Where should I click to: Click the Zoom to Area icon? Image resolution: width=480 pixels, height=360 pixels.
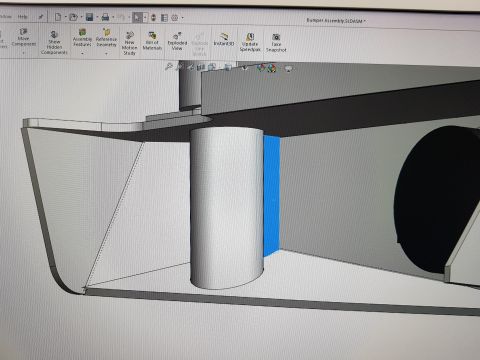[x=180, y=67]
